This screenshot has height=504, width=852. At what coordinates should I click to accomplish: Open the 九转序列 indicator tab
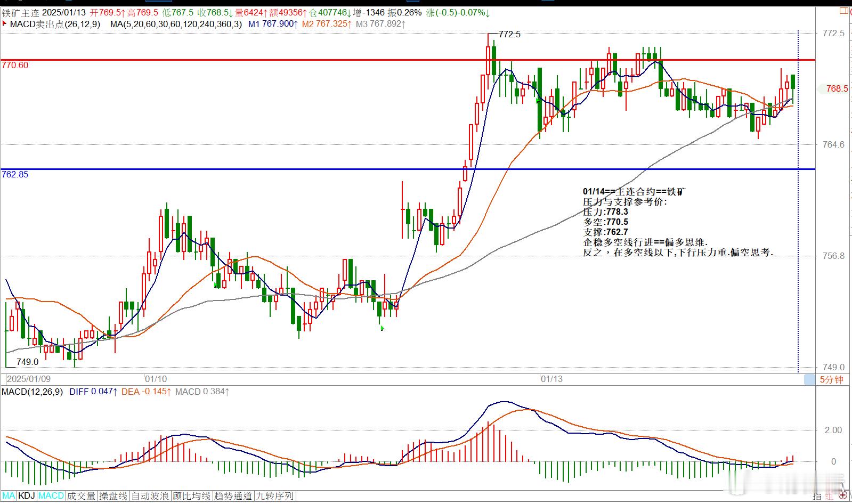click(x=274, y=496)
